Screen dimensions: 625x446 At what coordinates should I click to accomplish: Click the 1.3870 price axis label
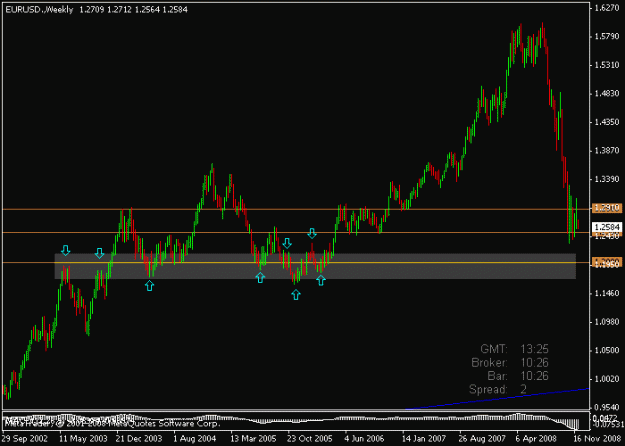[x=606, y=151]
